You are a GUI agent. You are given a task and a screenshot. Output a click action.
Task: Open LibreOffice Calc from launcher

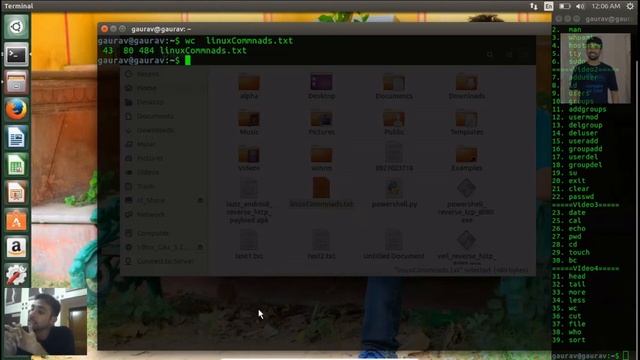coord(16,164)
